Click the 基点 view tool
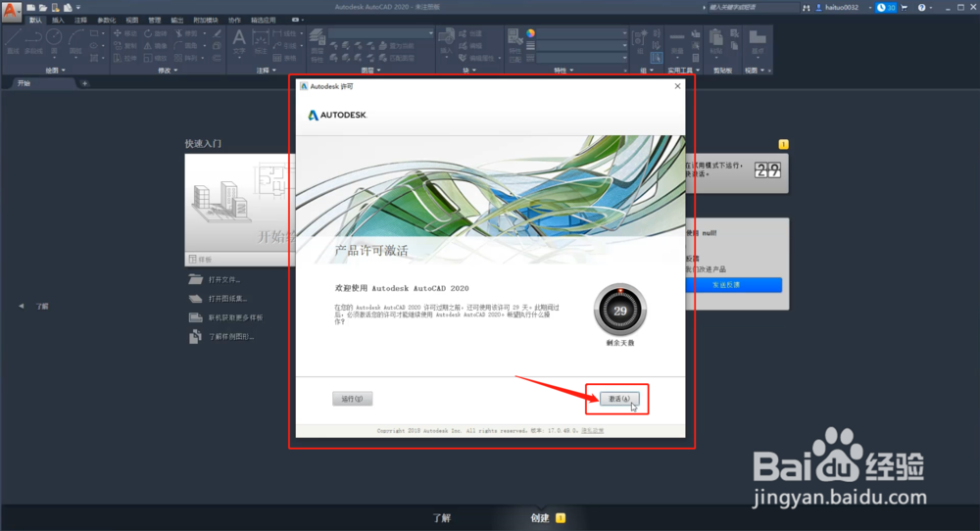 point(758,42)
